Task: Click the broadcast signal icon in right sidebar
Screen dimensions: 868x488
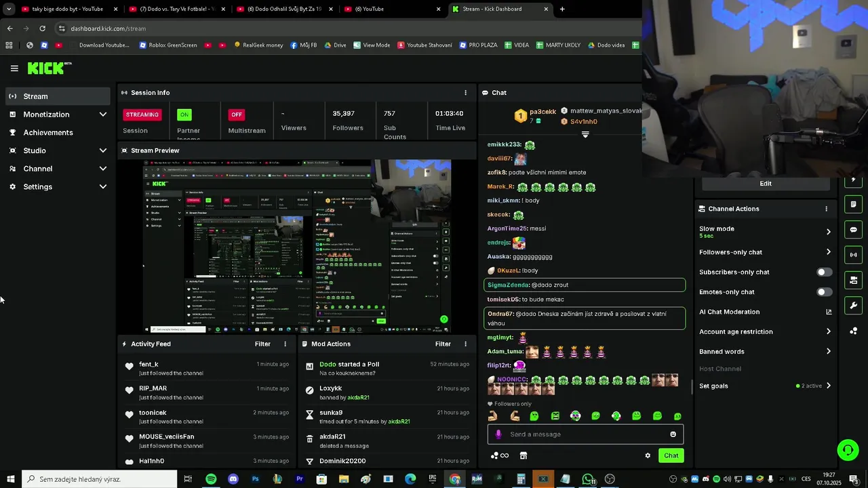Action: click(853, 255)
